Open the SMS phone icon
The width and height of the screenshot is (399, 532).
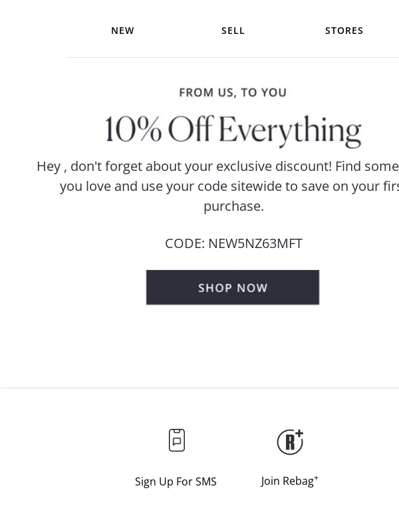177,440
